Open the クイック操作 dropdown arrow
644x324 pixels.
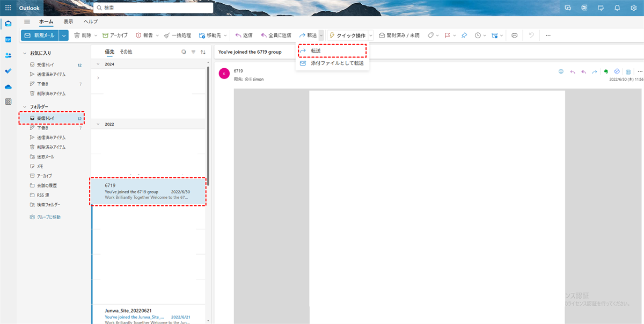pyautogui.click(x=371, y=35)
